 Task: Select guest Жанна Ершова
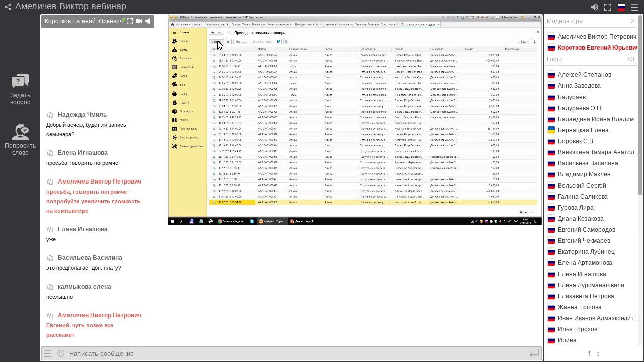580,307
